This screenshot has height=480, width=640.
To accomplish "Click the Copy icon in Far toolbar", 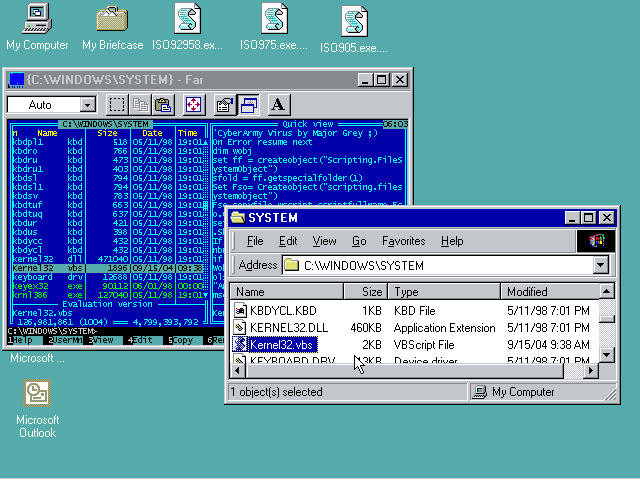I will pyautogui.click(x=140, y=105).
